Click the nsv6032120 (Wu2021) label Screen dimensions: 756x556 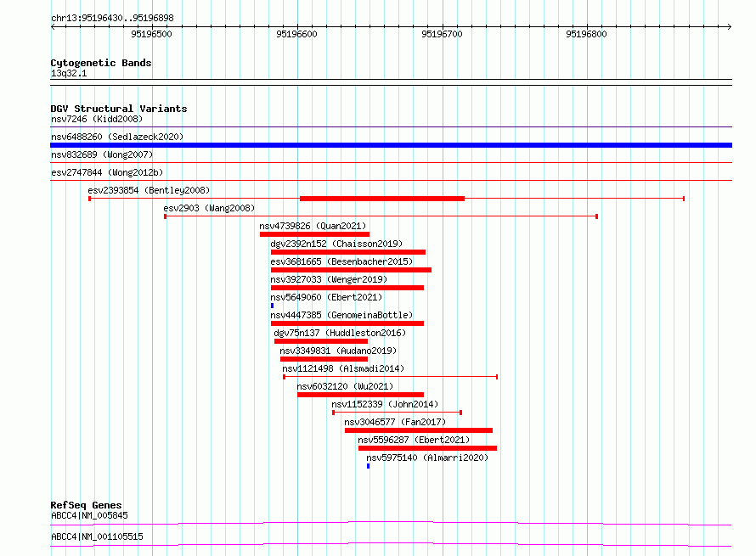pos(345,386)
